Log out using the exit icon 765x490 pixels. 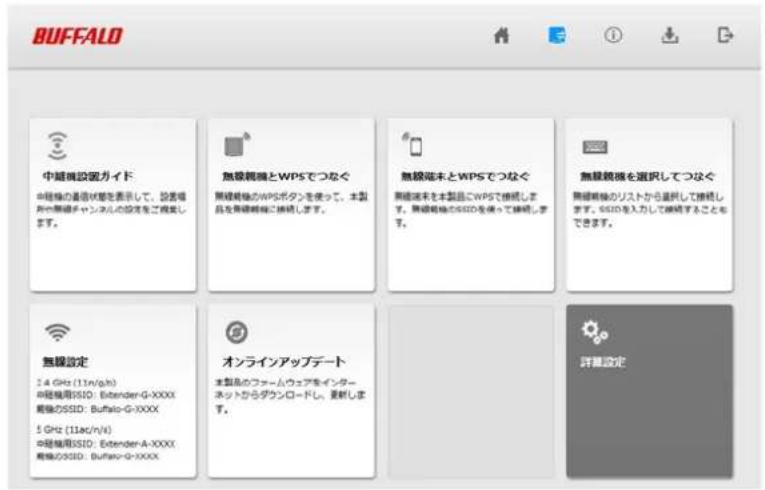coord(725,35)
